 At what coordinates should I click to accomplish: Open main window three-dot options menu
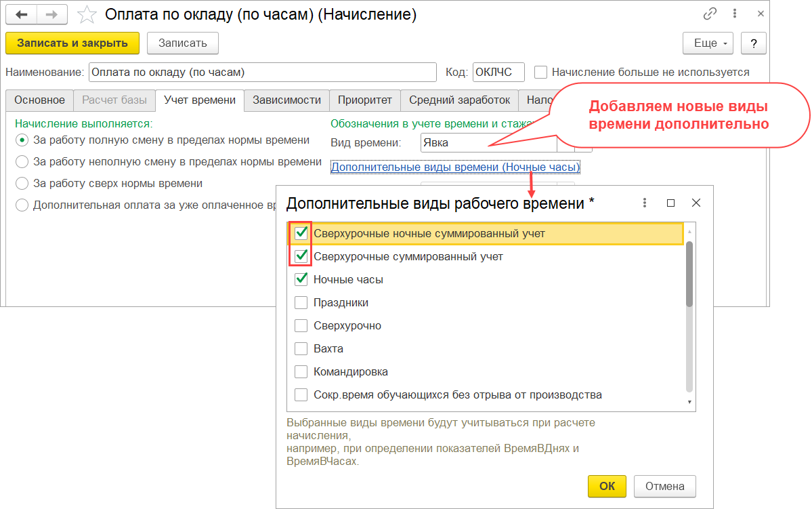[734, 14]
